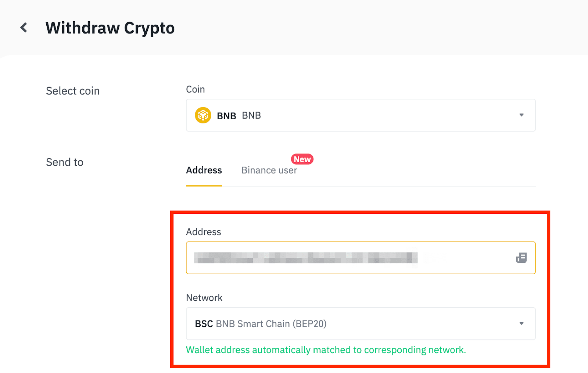Click the BSC network name text

pyautogui.click(x=204, y=324)
